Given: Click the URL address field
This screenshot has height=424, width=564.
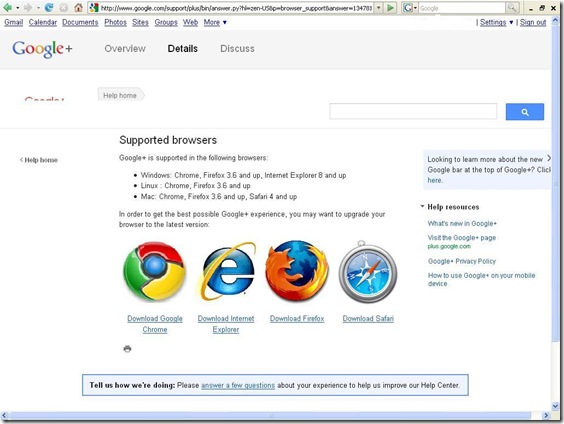Looking at the screenshot, I should pyautogui.click(x=236, y=8).
